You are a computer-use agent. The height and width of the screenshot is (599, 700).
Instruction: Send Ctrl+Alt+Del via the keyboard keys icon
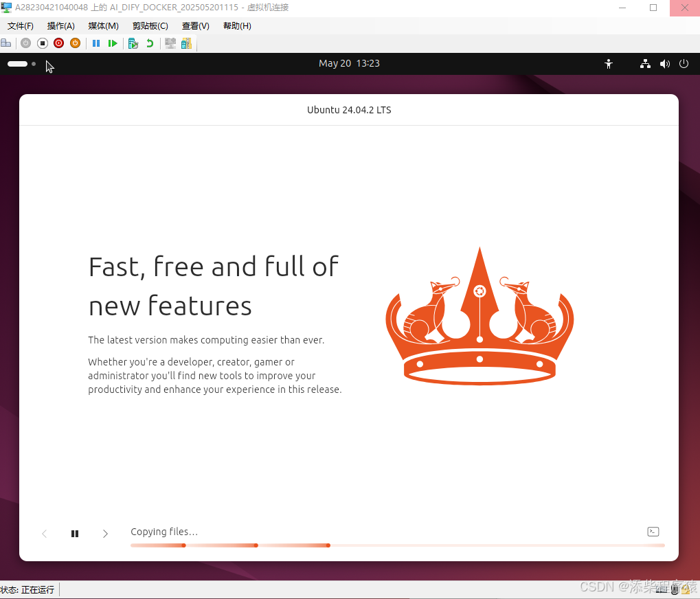click(x=5, y=43)
